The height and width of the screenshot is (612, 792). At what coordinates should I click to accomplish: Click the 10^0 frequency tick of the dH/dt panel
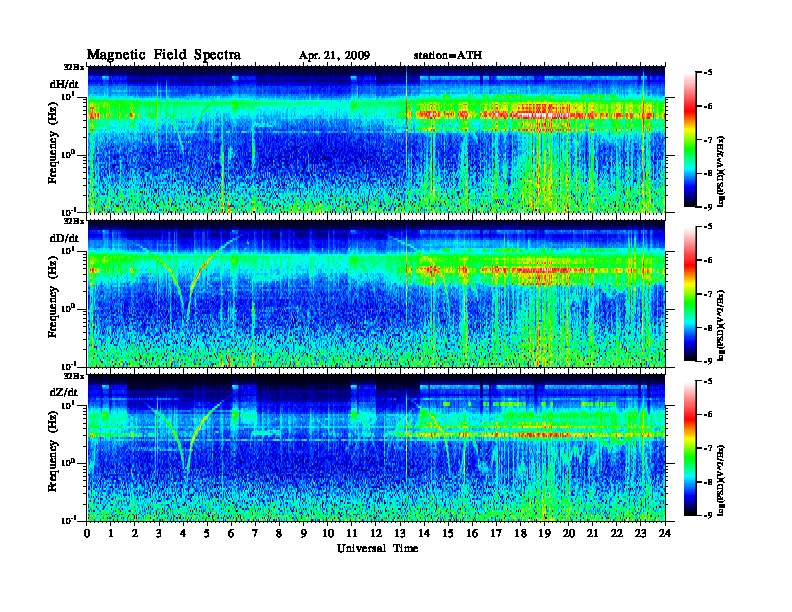pos(68,154)
